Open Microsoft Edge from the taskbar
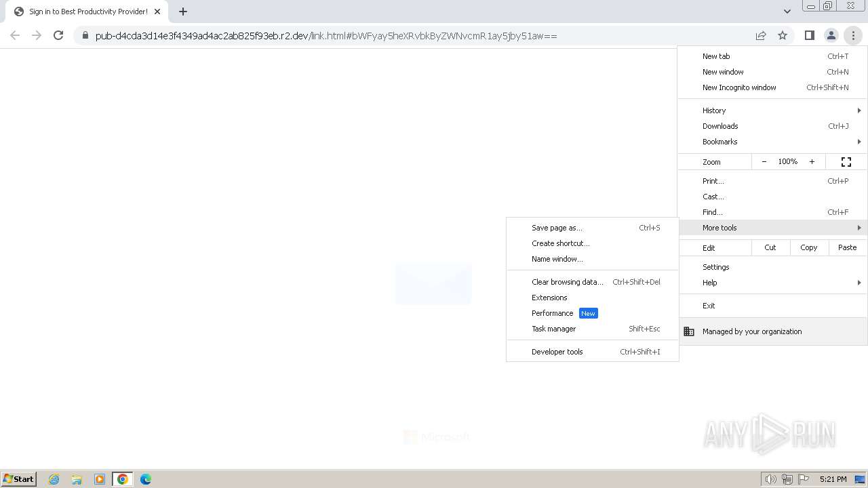Image resolution: width=868 pixels, height=488 pixels. 146,479
